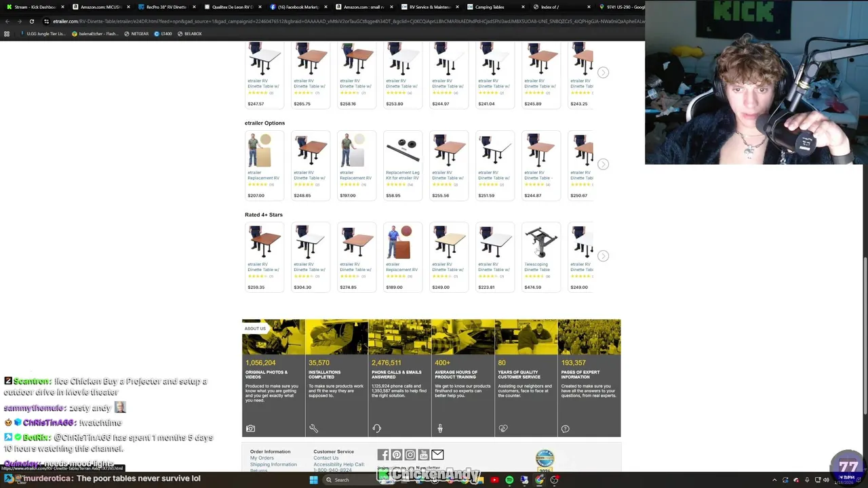Switch to Chrome in the taskbar
Viewport: 868px width, 488px height.
(x=539, y=480)
